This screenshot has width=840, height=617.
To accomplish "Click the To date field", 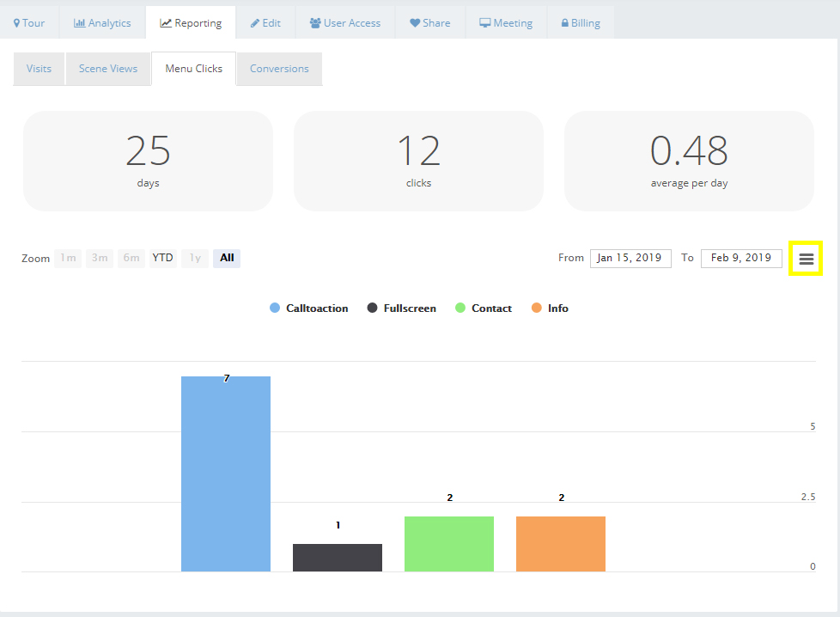I will coord(741,258).
